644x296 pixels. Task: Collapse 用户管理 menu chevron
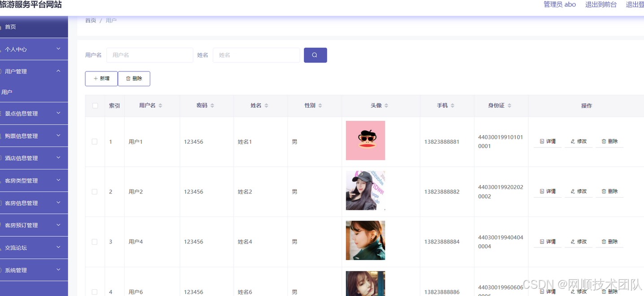click(58, 71)
